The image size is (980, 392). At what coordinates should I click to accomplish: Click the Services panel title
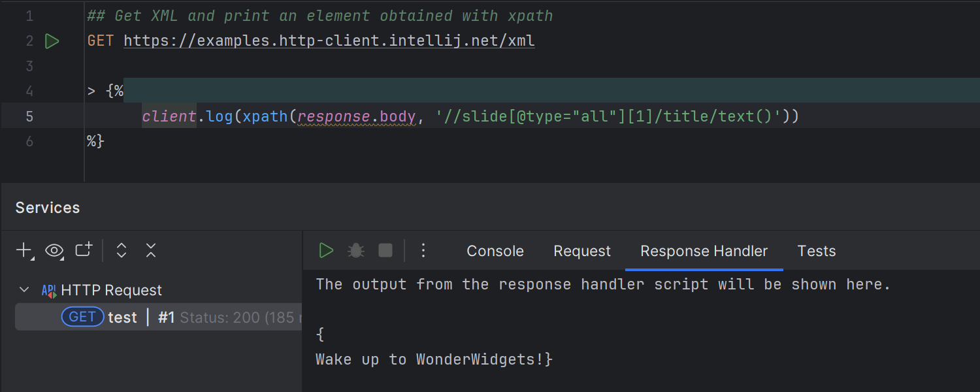[48, 208]
